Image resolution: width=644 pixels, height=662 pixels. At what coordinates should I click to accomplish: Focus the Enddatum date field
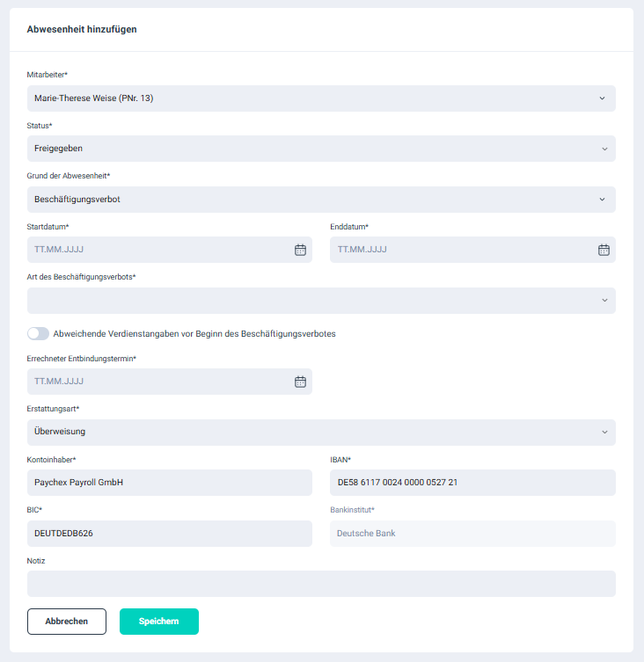click(x=462, y=250)
